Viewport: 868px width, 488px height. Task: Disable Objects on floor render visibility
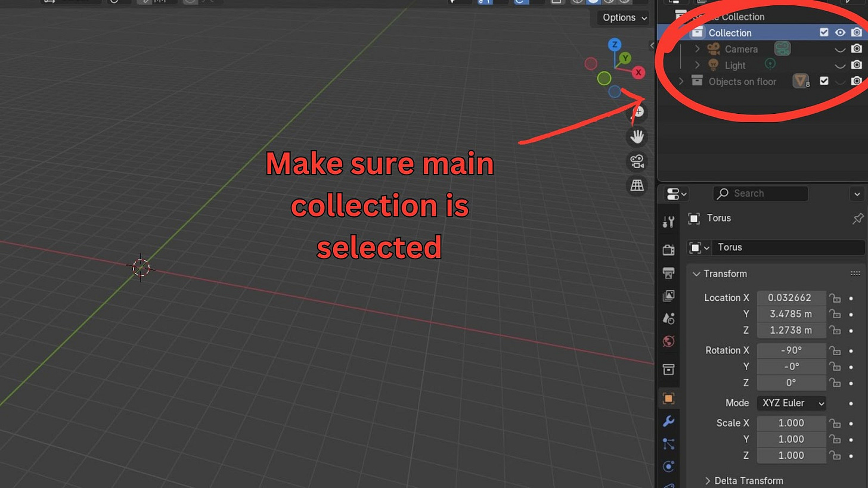pos(856,81)
